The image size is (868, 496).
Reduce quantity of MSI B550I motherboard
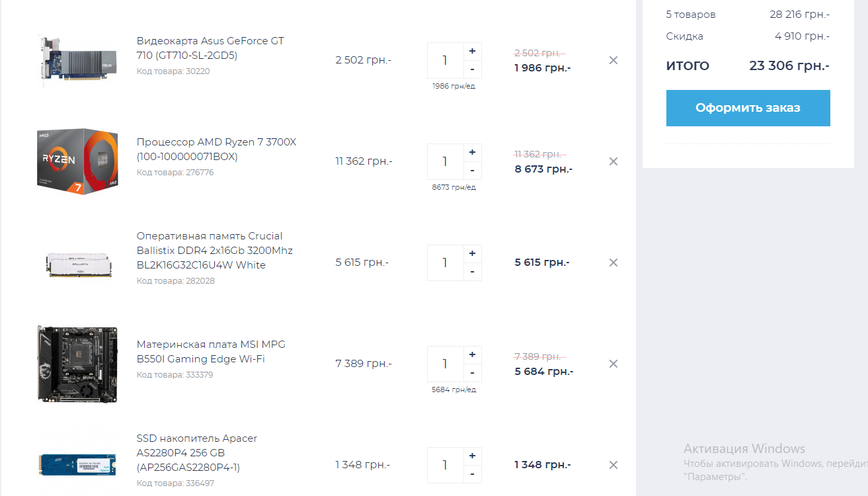[x=472, y=373]
